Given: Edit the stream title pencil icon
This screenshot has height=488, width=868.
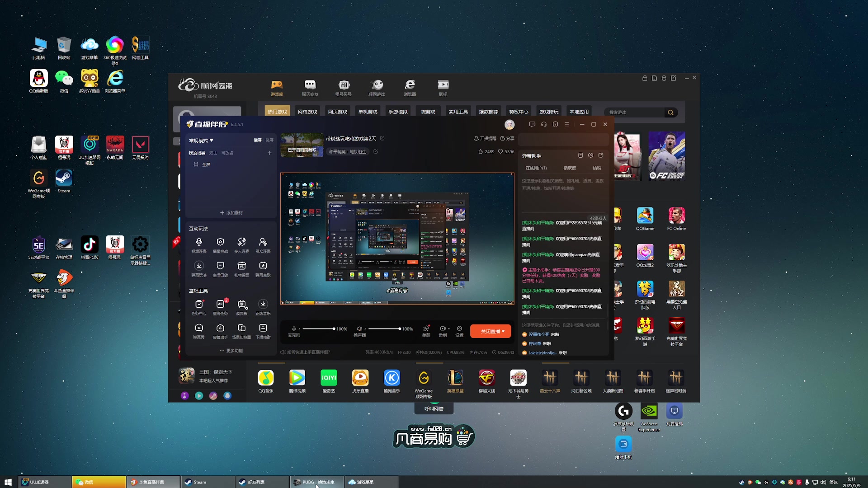Looking at the screenshot, I should tap(382, 138).
